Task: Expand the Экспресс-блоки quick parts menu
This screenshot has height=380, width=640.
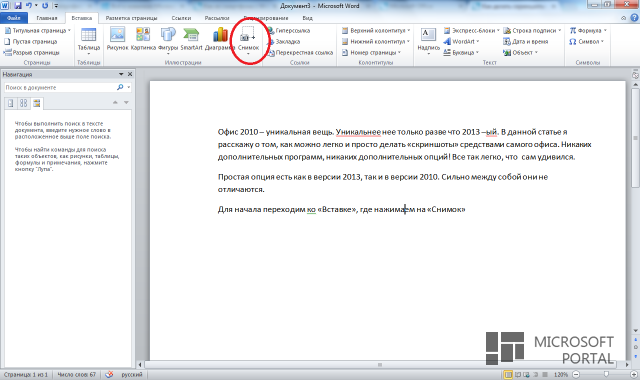Action: (471, 31)
